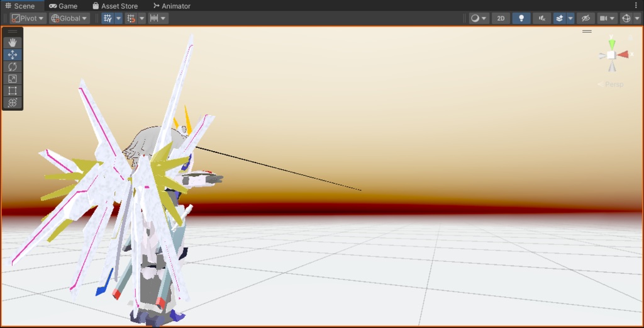The width and height of the screenshot is (644, 328).
Task: Expand scene effects options arrow
Action: click(570, 18)
